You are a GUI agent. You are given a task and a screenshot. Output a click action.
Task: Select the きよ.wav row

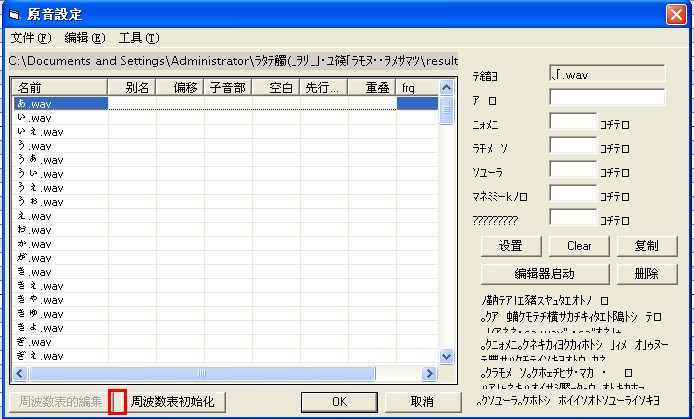(226, 328)
